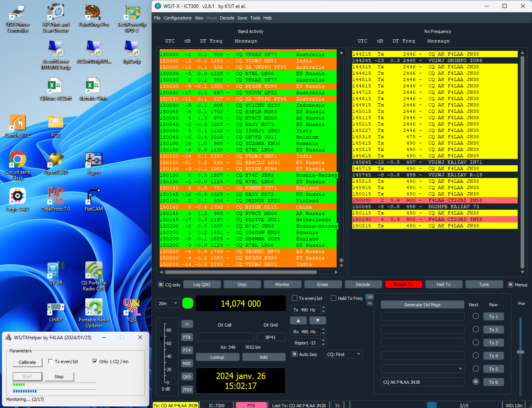Toggle Hold Tx Freq checkbox
The height and width of the screenshot is (408, 532).
(x=333, y=298)
